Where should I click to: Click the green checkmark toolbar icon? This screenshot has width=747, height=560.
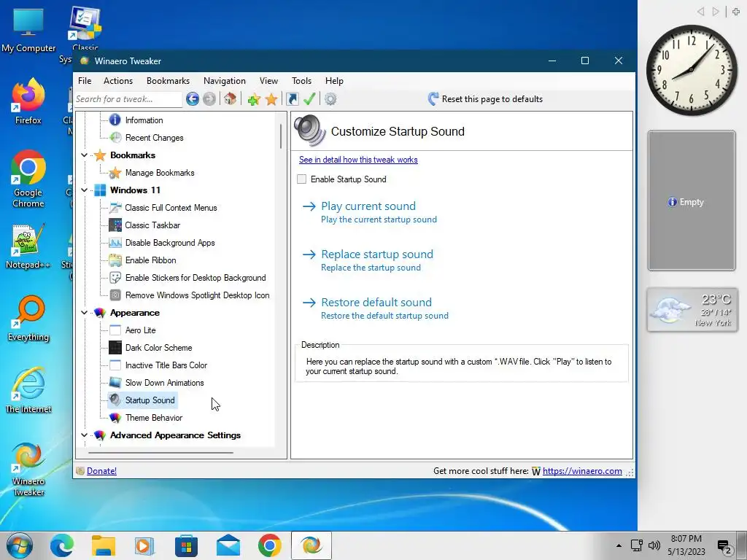(x=309, y=99)
